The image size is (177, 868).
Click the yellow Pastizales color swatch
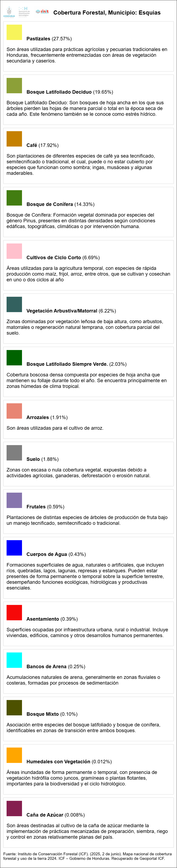14,32
